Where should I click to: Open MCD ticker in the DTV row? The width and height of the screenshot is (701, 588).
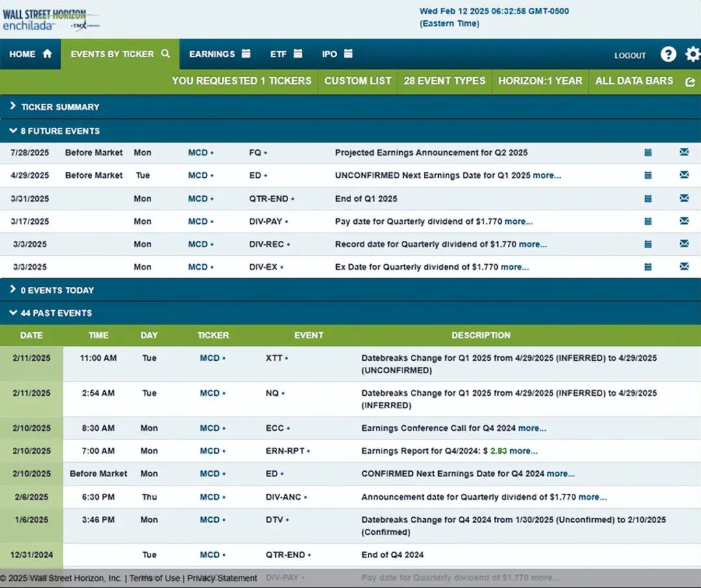coord(210,520)
